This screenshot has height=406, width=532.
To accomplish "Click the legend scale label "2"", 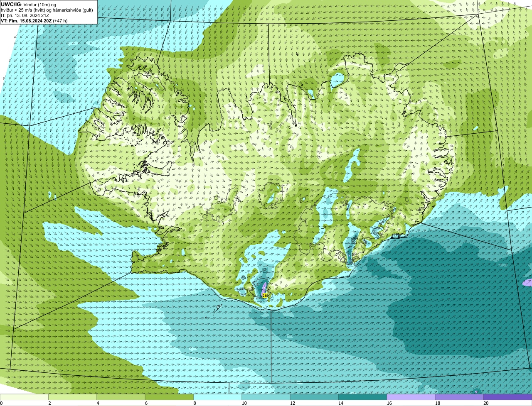I will point(49,403).
